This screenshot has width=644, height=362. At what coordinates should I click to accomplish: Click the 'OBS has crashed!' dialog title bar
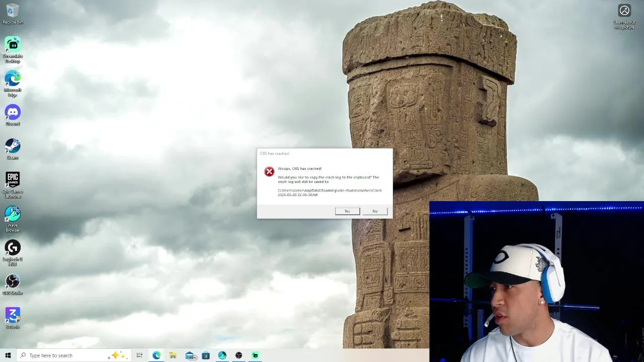(325, 153)
